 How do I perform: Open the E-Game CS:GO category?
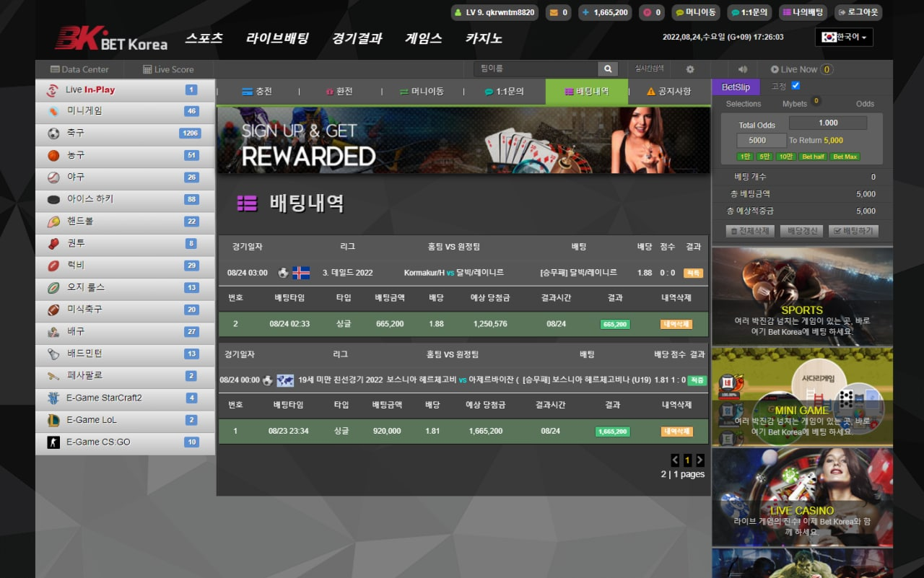coord(125,442)
